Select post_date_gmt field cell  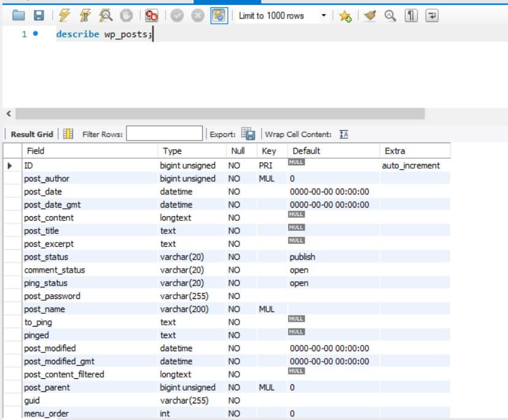[90, 204]
